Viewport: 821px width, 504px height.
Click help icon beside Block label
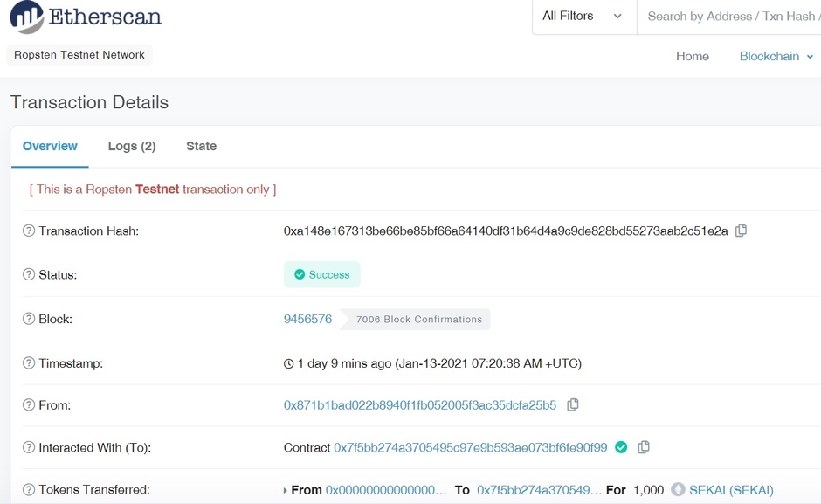pyautogui.click(x=29, y=319)
